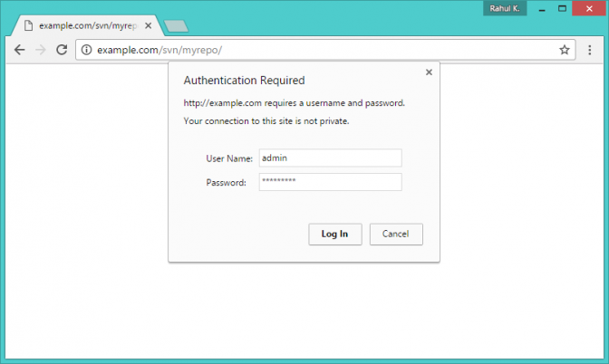The image size is (609, 364).
Task: Switch to the example.com/svn/myrepo tab
Action: pyautogui.click(x=88, y=25)
